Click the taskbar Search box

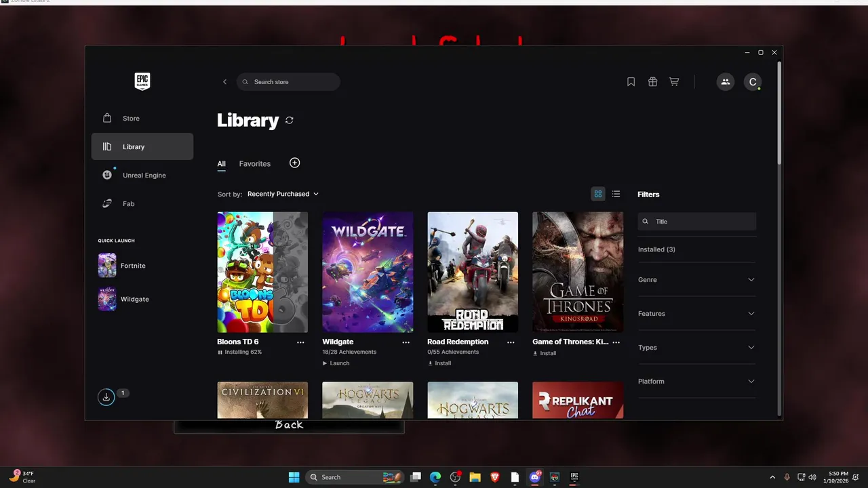[353, 477]
